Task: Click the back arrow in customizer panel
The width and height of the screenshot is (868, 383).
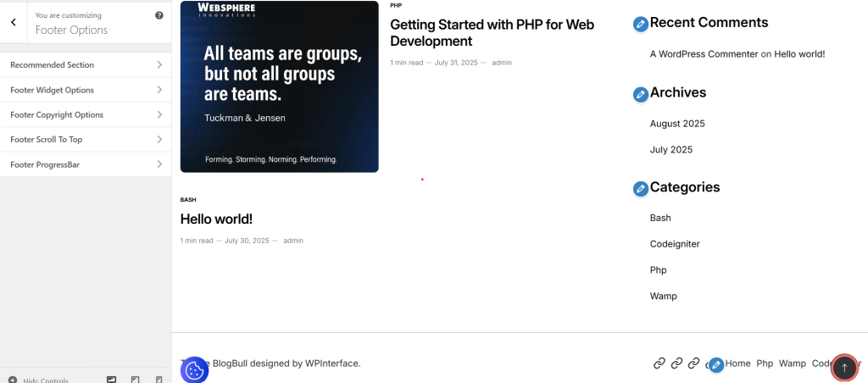Action: pos(14,23)
